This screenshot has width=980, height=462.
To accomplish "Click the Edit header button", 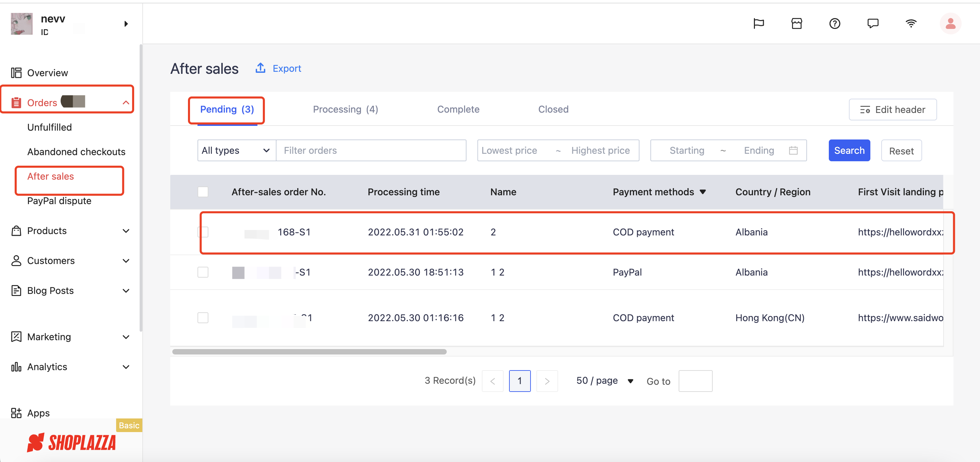I will (892, 110).
